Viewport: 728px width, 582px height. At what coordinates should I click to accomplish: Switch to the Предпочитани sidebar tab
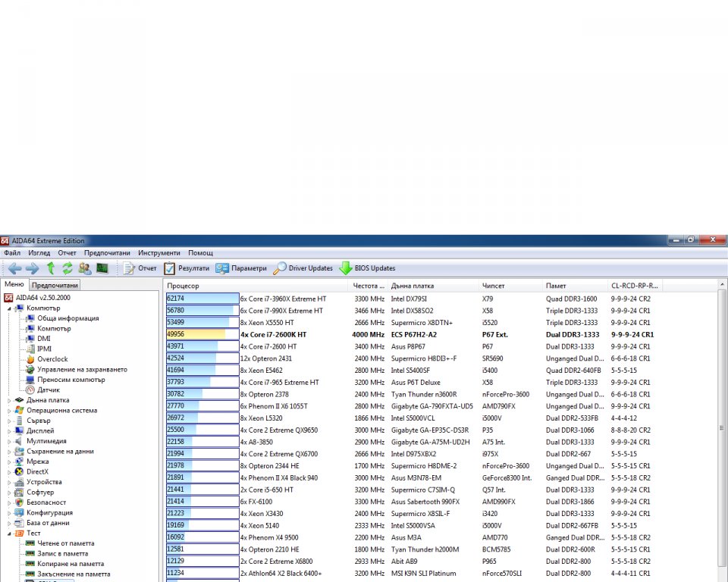55,286
